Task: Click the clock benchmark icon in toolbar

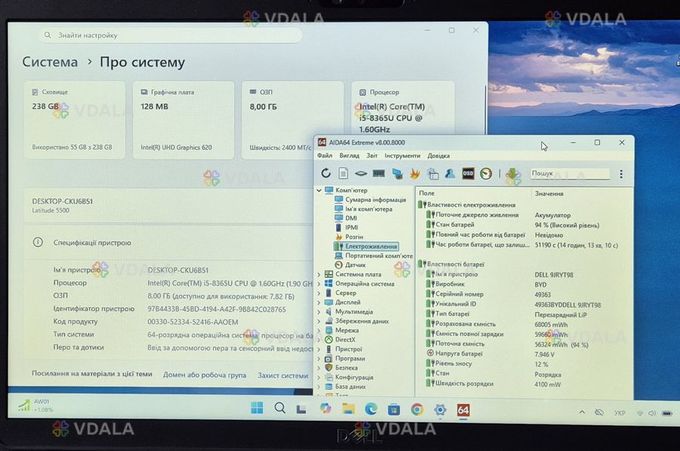Action: click(486, 174)
